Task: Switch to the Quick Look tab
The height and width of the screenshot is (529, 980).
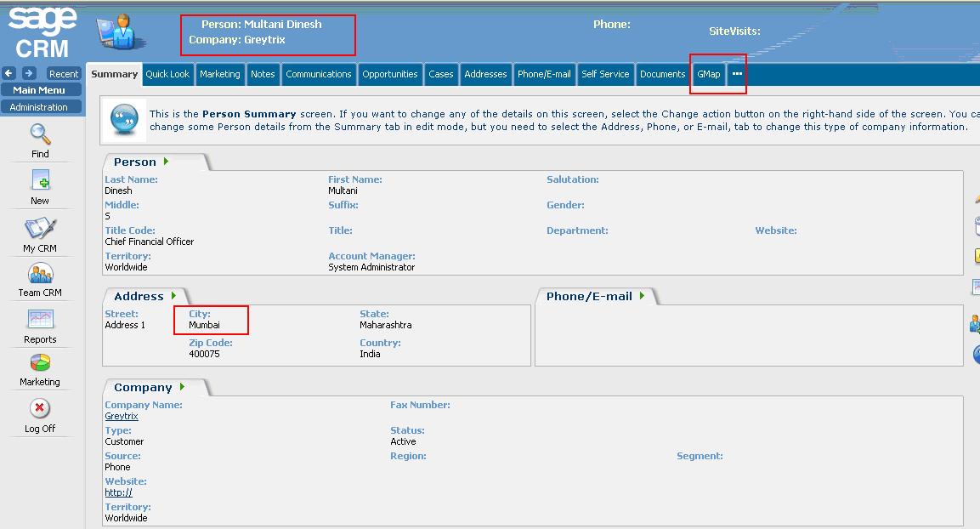Action: click(167, 74)
